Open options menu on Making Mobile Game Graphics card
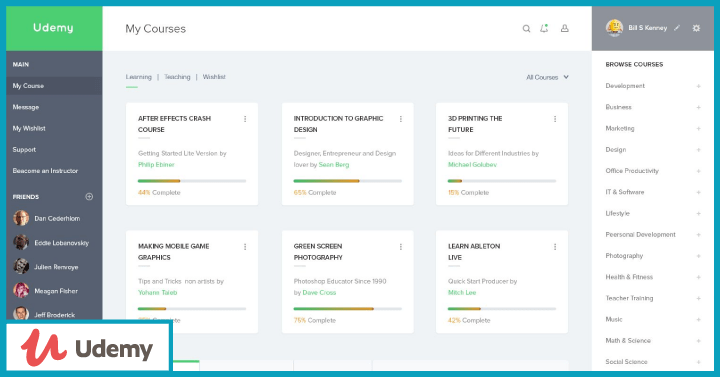The height and width of the screenshot is (377, 720). 245,247
